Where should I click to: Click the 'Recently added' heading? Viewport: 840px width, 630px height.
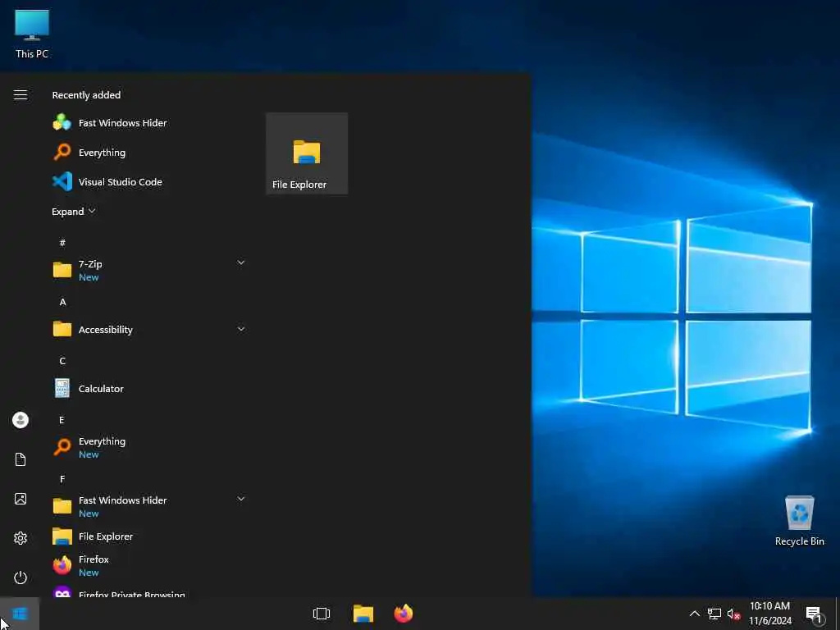(x=86, y=95)
